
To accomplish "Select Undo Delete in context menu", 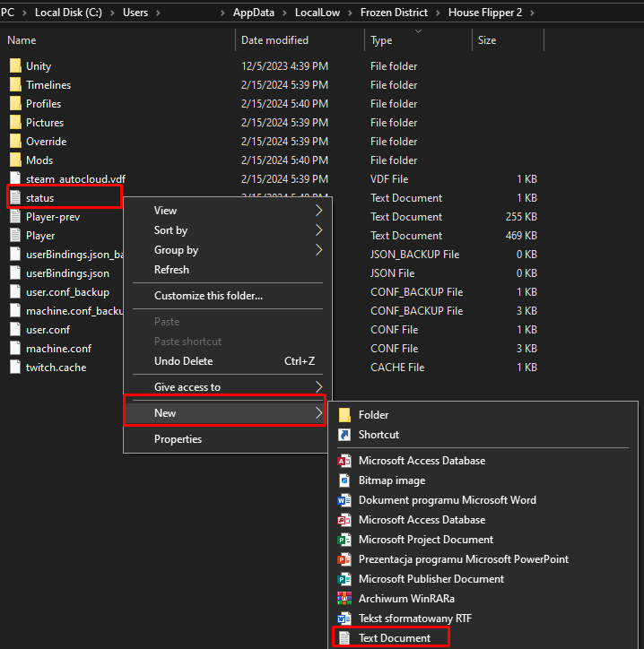I will click(x=183, y=361).
